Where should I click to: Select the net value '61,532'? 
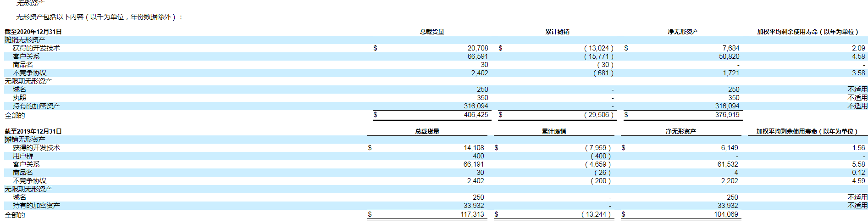click(x=728, y=164)
